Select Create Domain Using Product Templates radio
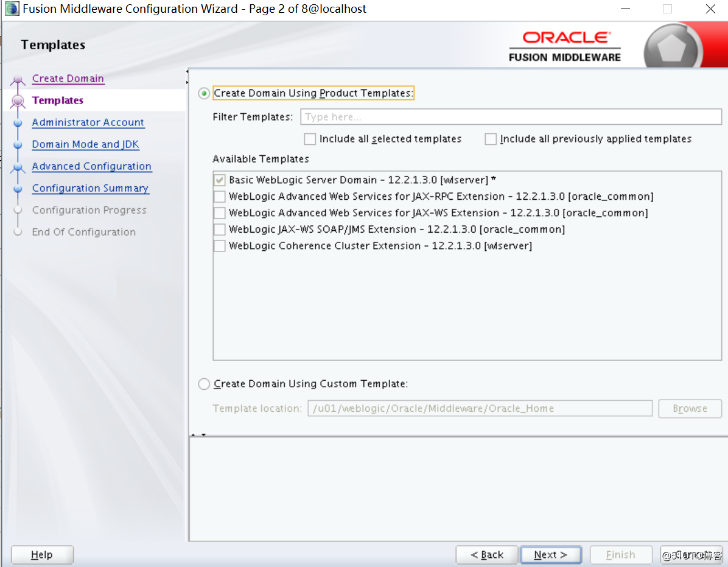Image resolution: width=728 pixels, height=567 pixels. [204, 93]
